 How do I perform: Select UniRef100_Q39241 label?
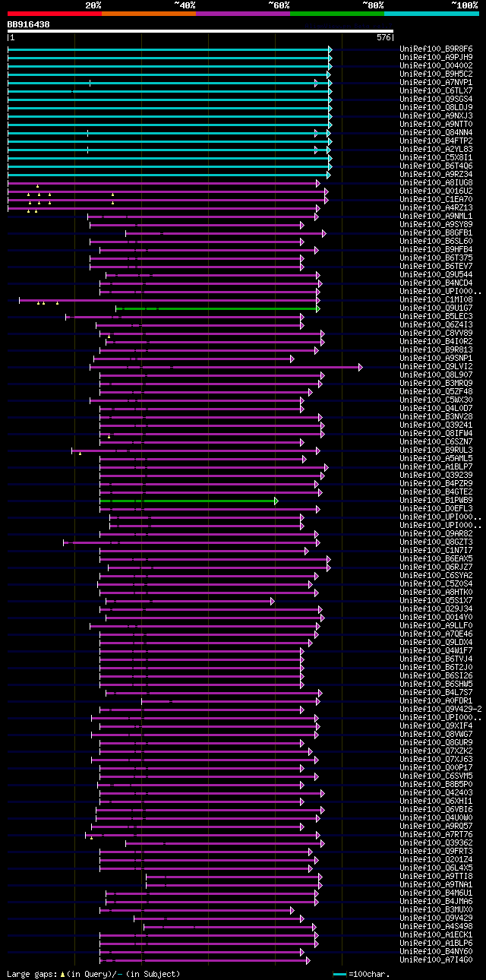436,425
